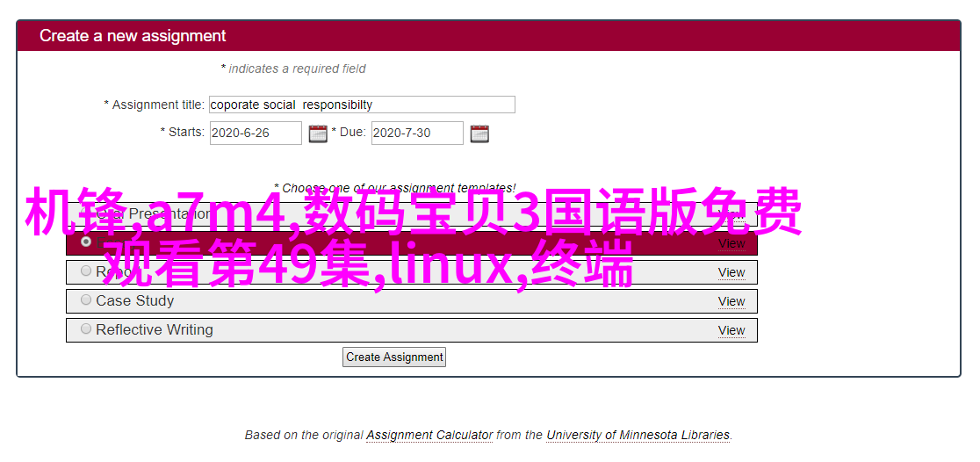The image size is (980, 462).
Task: Click View link for Oral Presentation
Action: point(731,214)
